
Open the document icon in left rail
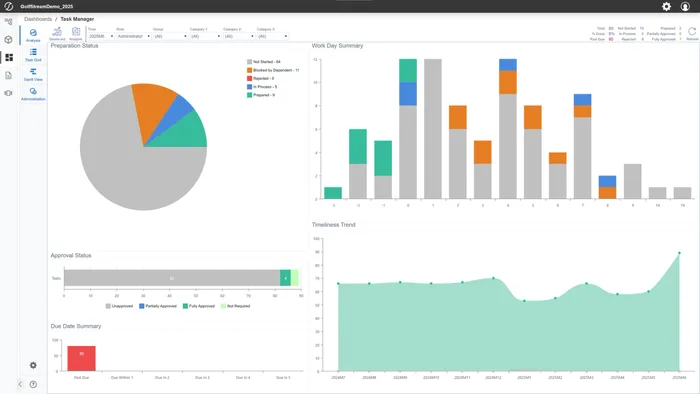click(x=8, y=75)
